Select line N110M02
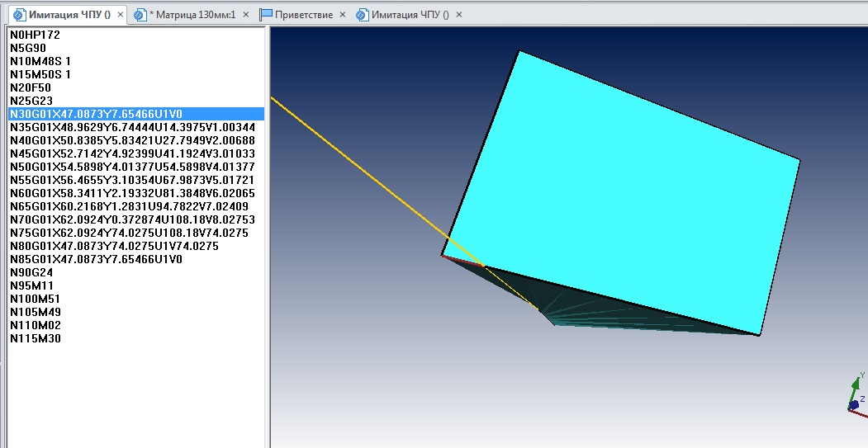The width and height of the screenshot is (868, 448). click(x=136, y=325)
